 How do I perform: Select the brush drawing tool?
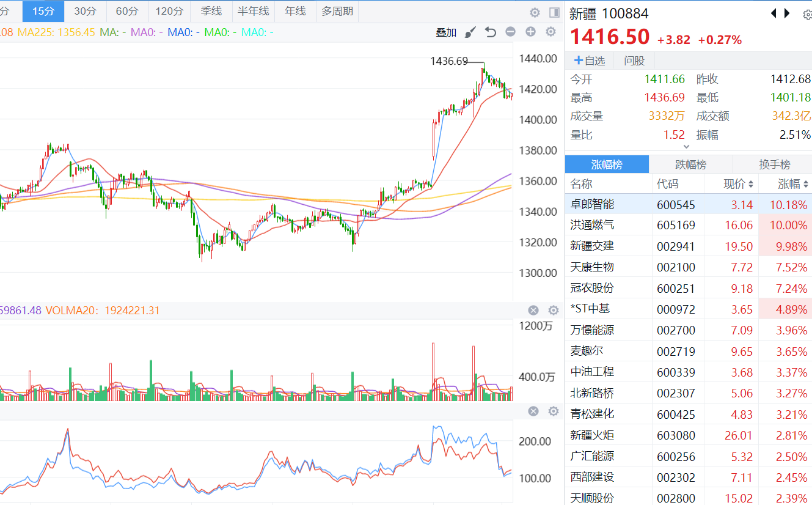tap(470, 32)
